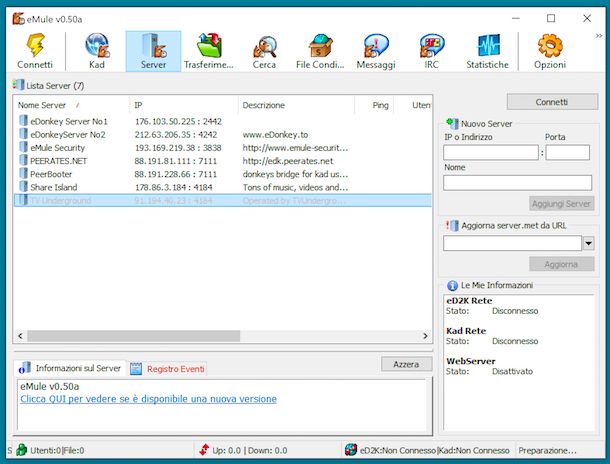
Task: Click the Aggiorna server.met group icon
Action: click(452, 226)
